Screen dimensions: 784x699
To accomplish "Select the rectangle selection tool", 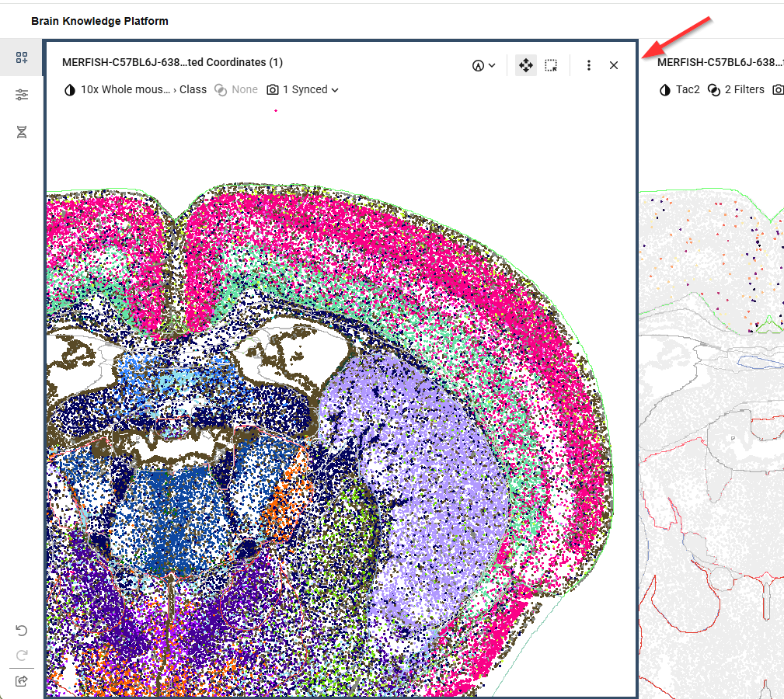I will click(551, 65).
